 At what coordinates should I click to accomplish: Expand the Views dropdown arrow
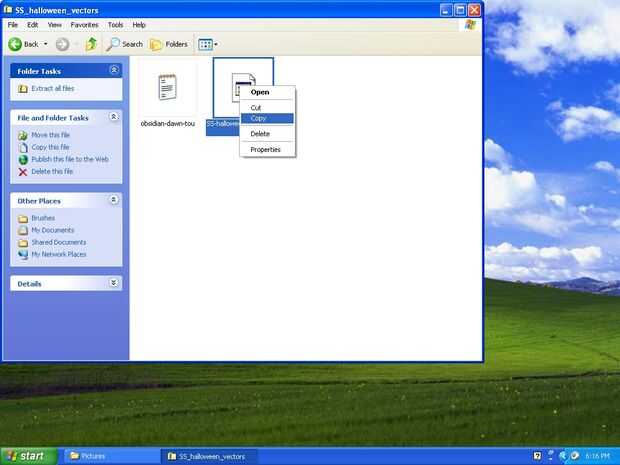click(216, 44)
